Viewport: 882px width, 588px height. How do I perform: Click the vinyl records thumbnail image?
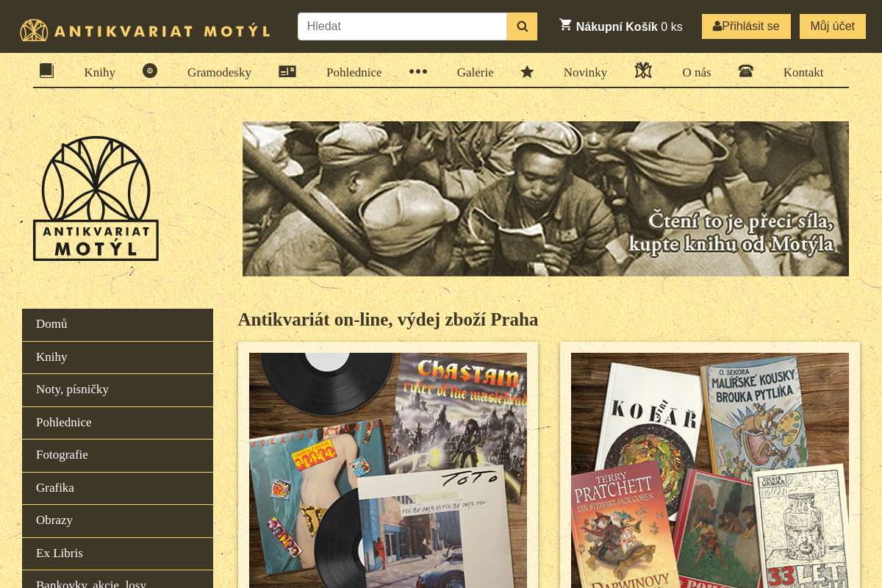(x=388, y=470)
